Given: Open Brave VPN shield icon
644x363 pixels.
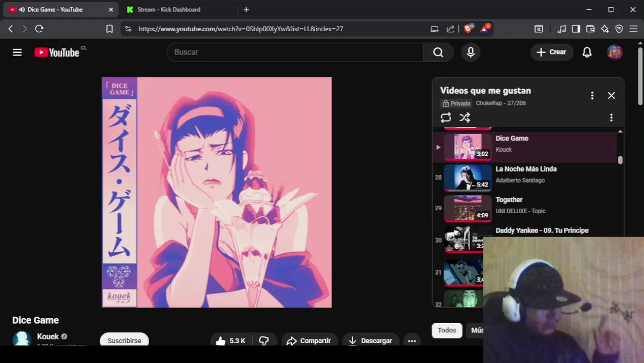Looking at the screenshot, I should (619, 29).
